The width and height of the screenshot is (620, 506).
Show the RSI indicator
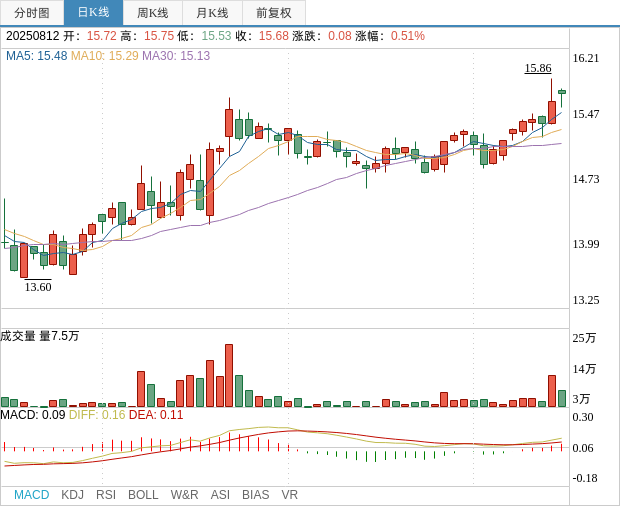(x=106, y=495)
